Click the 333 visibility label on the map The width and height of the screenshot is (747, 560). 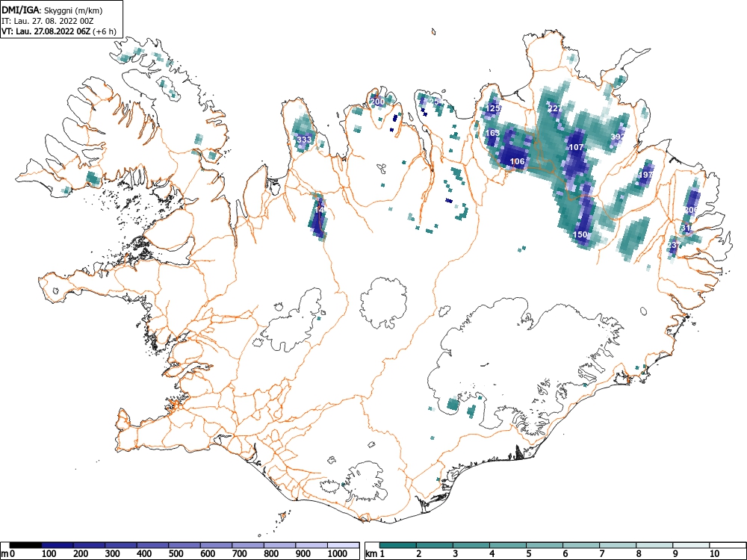(x=304, y=140)
